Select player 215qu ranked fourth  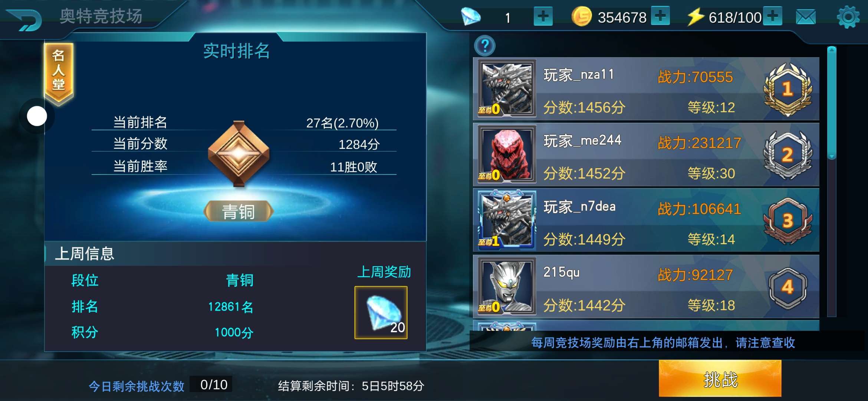[x=646, y=287]
